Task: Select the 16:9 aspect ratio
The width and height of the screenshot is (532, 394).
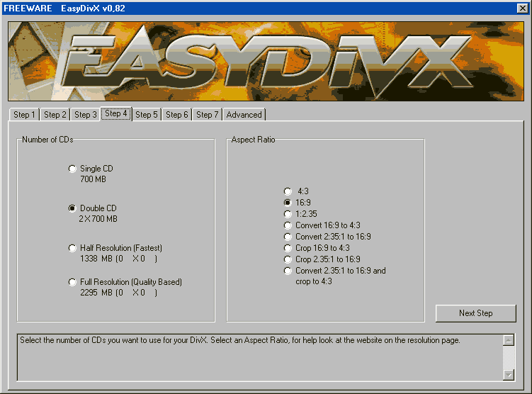Action: tap(288, 203)
